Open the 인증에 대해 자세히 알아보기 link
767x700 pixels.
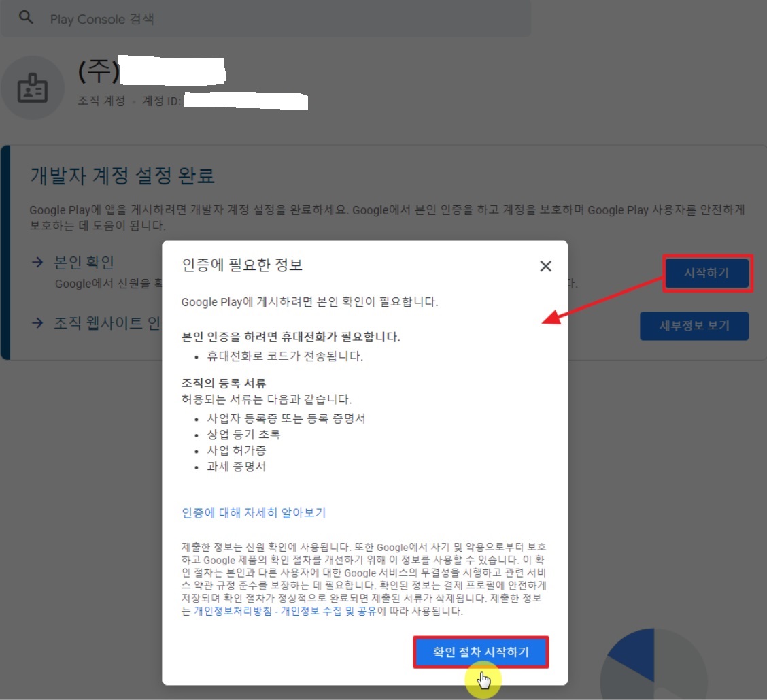(254, 512)
